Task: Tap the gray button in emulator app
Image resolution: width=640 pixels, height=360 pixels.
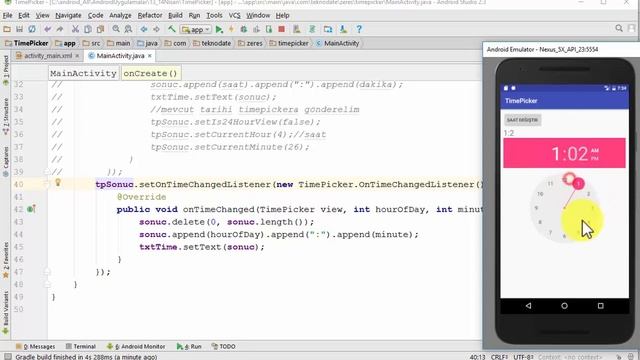Action: click(x=522, y=120)
